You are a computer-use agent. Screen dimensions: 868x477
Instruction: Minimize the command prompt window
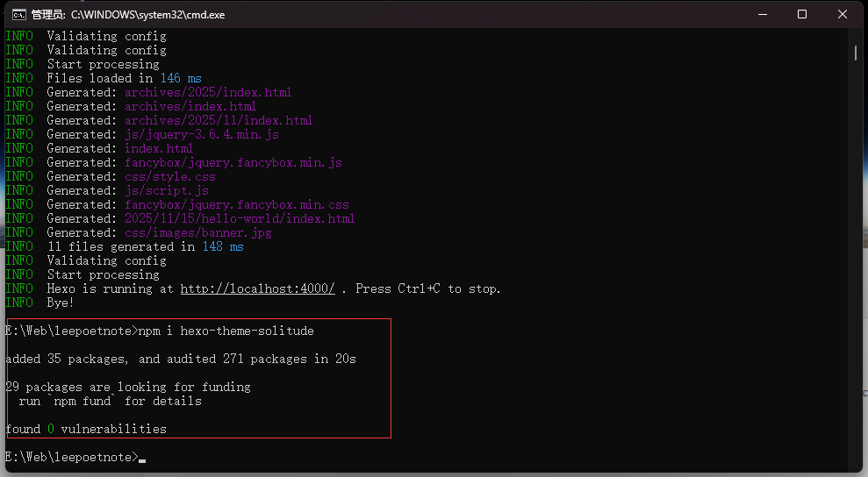coord(761,14)
